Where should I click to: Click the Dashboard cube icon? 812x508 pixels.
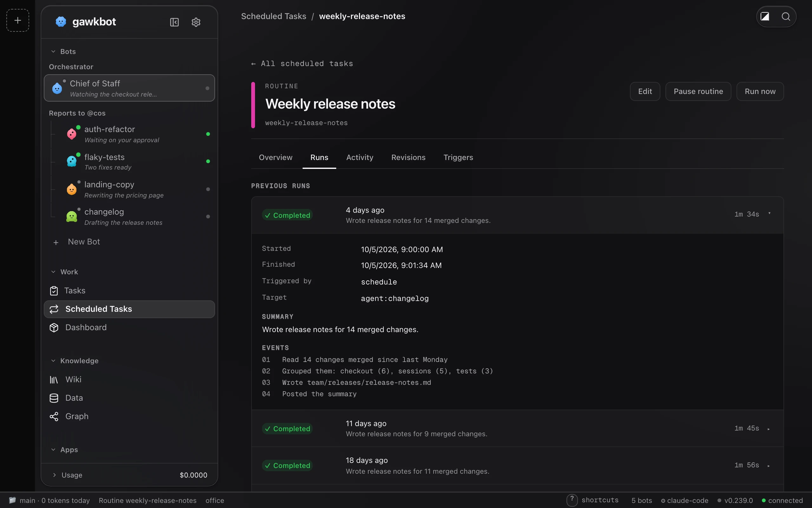pos(54,328)
